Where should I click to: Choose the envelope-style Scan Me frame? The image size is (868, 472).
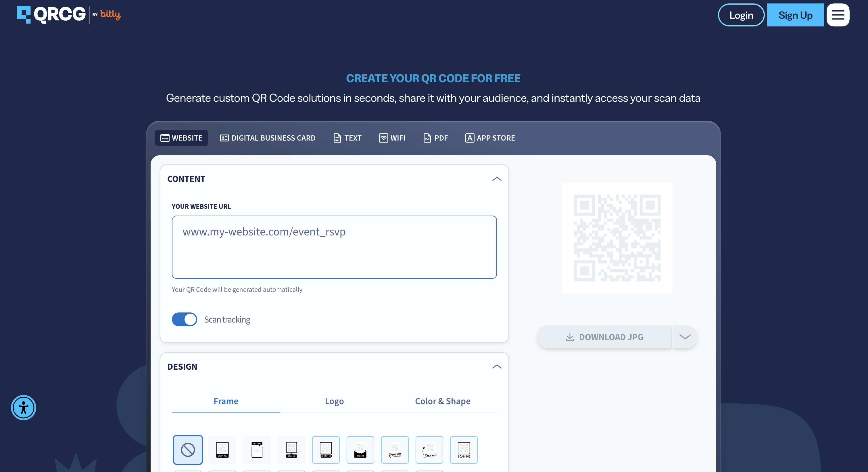[360, 450]
